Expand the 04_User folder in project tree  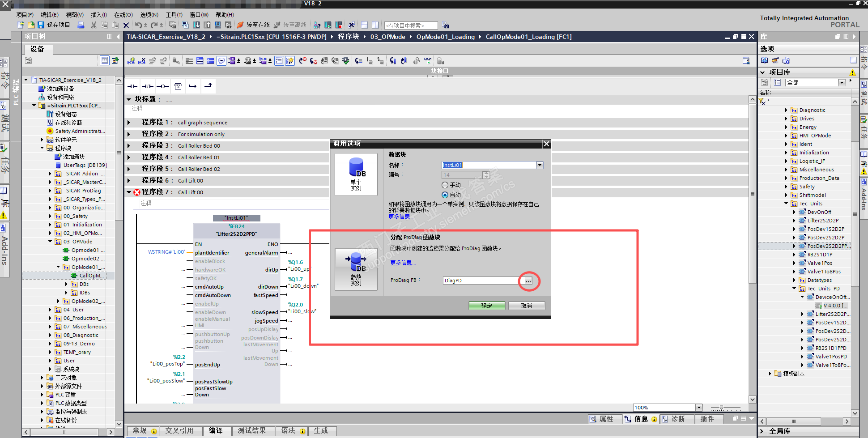pos(50,310)
